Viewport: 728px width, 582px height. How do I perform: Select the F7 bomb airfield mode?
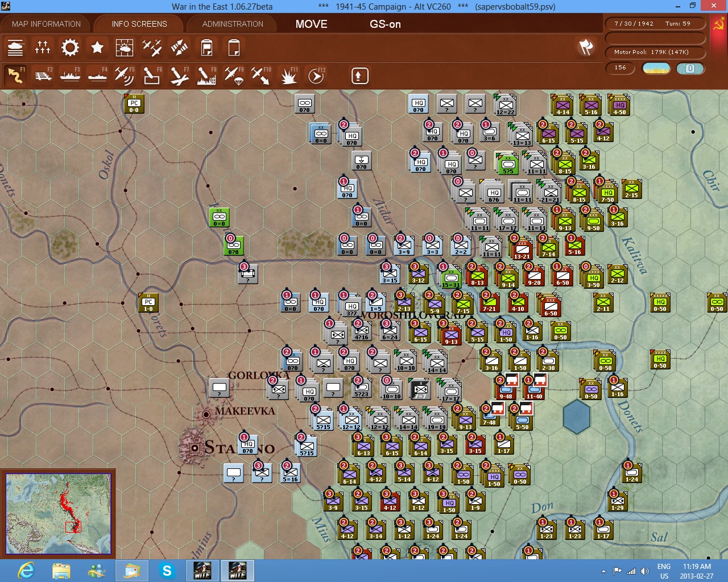[179, 75]
